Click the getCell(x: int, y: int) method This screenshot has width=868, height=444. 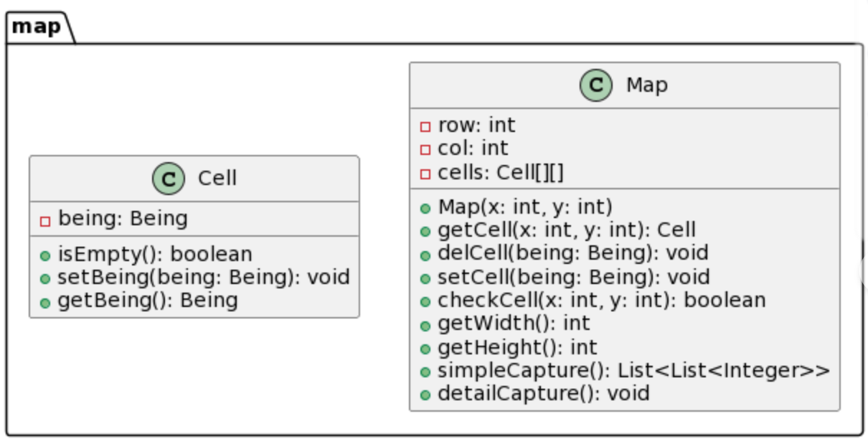pyautogui.click(x=567, y=230)
